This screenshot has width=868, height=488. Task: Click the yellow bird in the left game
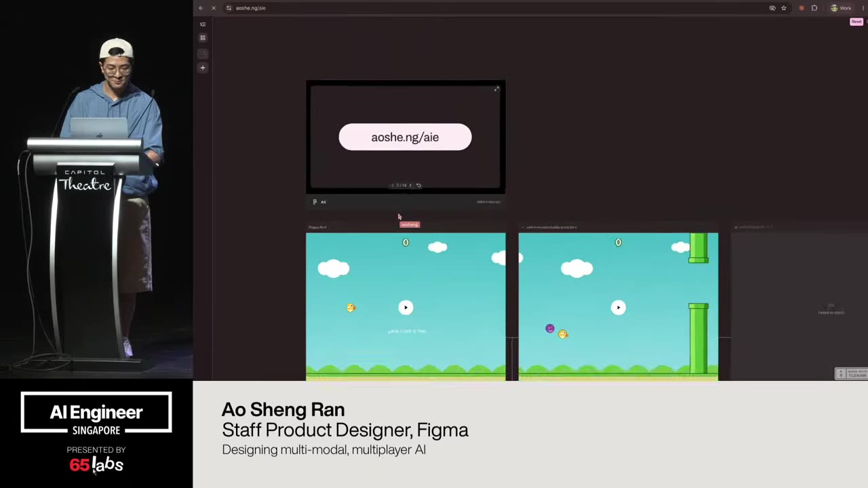pyautogui.click(x=351, y=308)
